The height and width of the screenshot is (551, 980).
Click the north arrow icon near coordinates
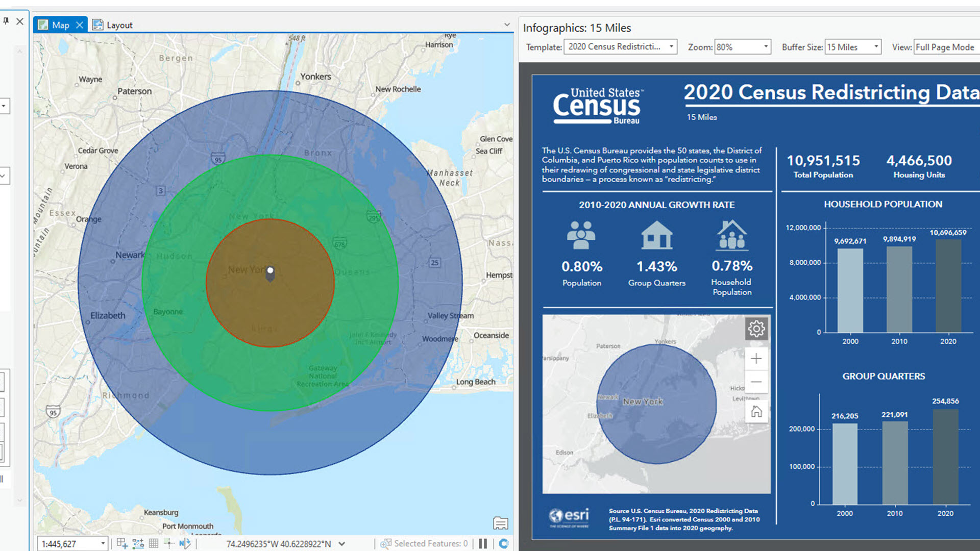185,543
